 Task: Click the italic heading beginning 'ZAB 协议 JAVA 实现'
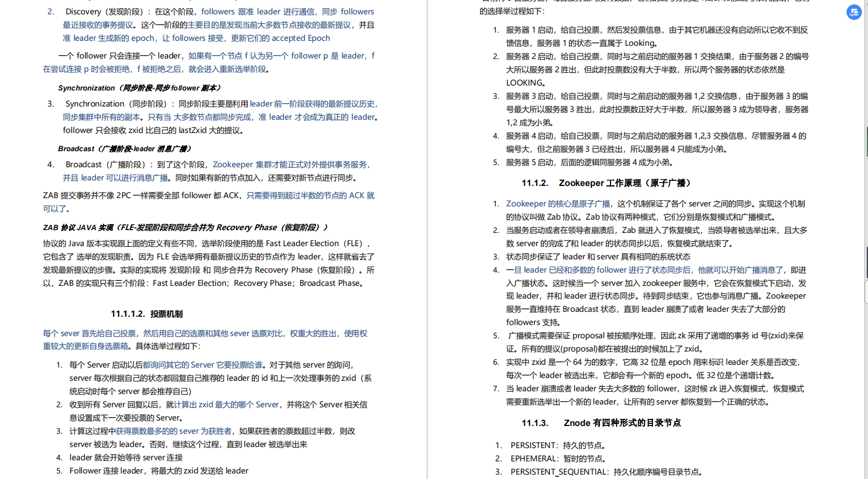pyautogui.click(x=186, y=227)
